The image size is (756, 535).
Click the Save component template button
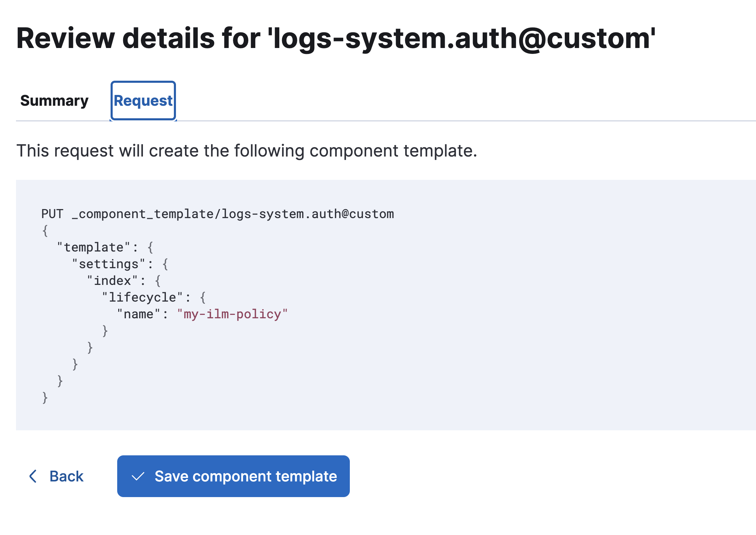(x=233, y=477)
